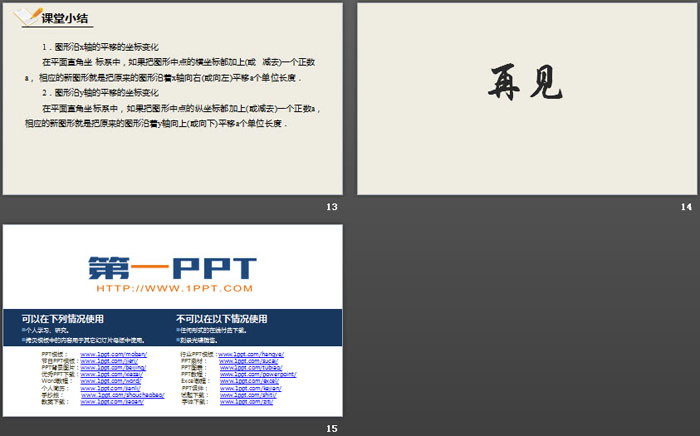
Task: Click the heading 不可以在以下情况使用
Action: click(222, 319)
